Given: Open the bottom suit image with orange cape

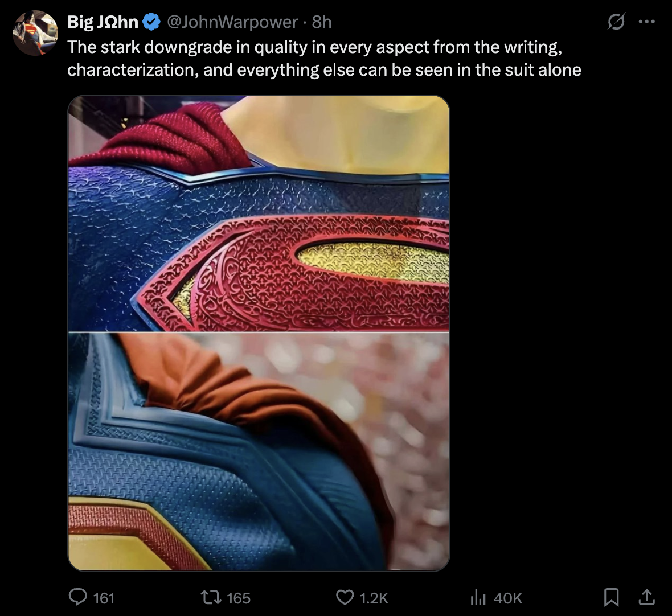Looking at the screenshot, I should (259, 452).
